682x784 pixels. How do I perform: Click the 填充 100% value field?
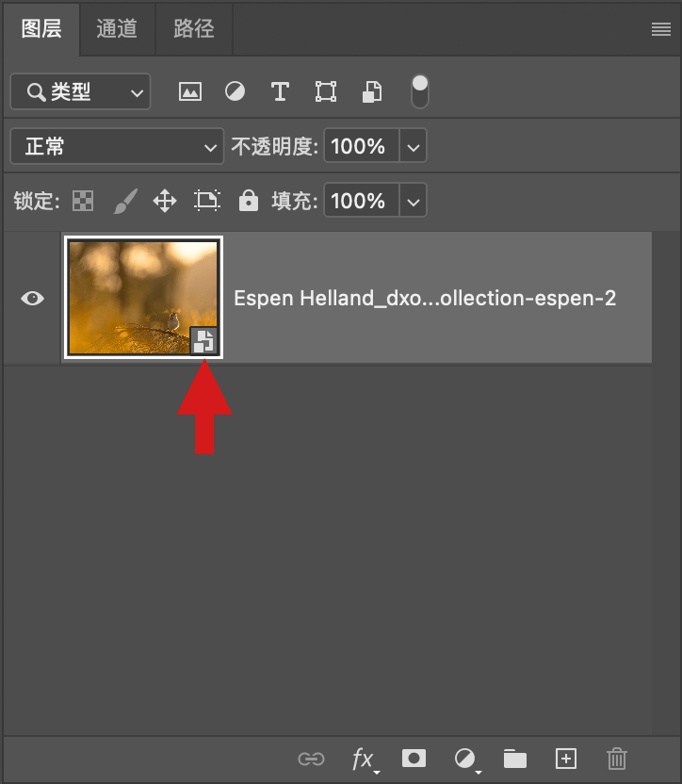pyautogui.click(x=362, y=201)
